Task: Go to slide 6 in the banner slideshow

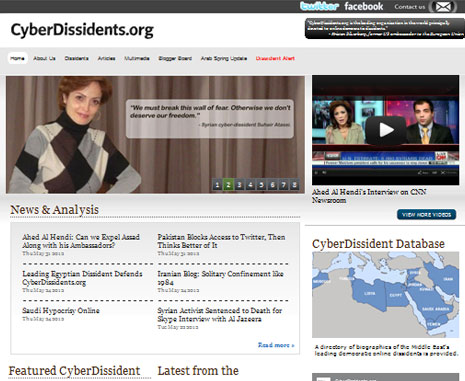Action: pos(272,185)
